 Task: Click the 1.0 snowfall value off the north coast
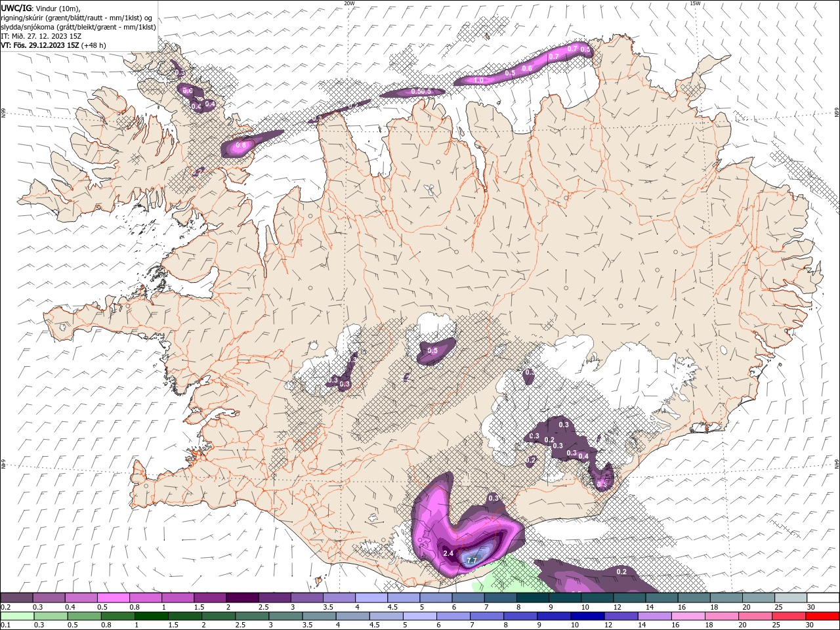pyautogui.click(x=478, y=80)
